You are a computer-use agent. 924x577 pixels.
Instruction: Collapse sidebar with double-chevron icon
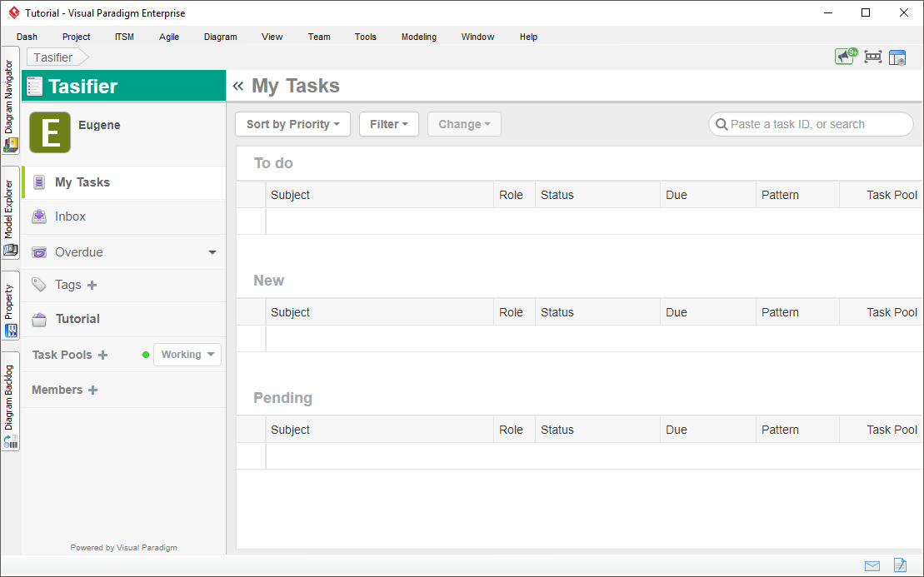(238, 86)
